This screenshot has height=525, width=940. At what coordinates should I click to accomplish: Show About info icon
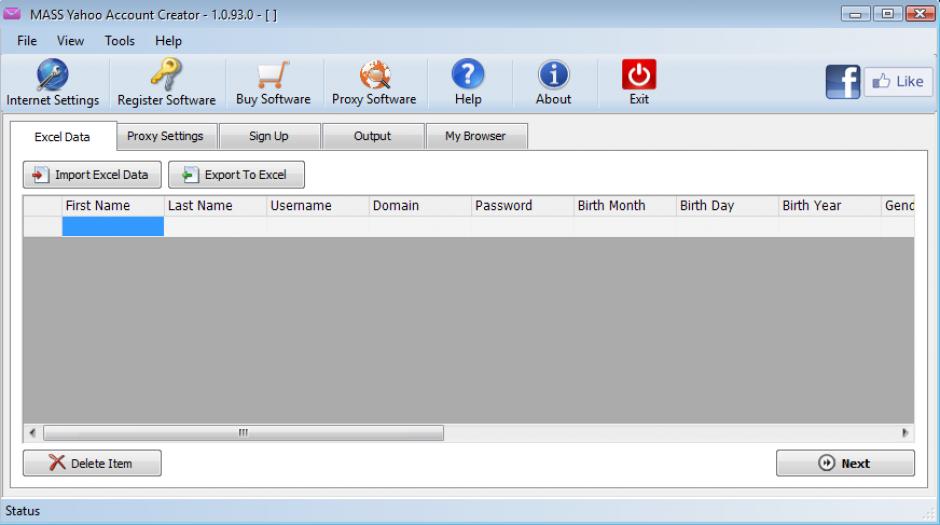(x=553, y=74)
